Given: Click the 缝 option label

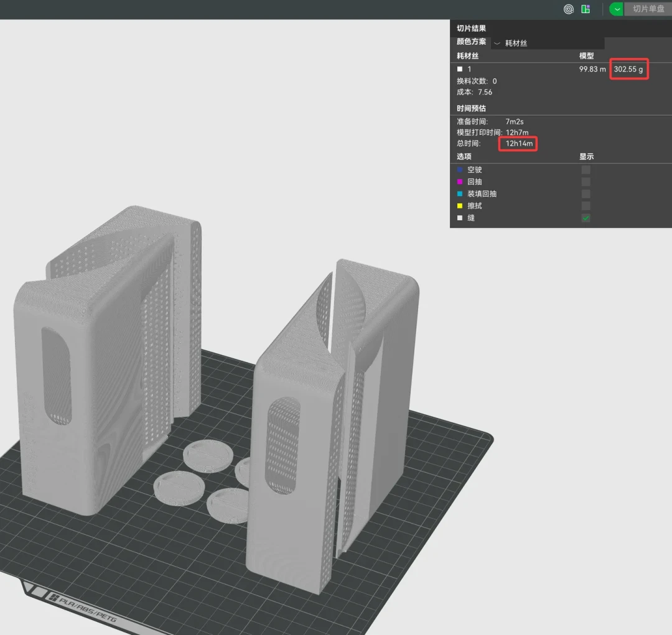Looking at the screenshot, I should point(471,218).
